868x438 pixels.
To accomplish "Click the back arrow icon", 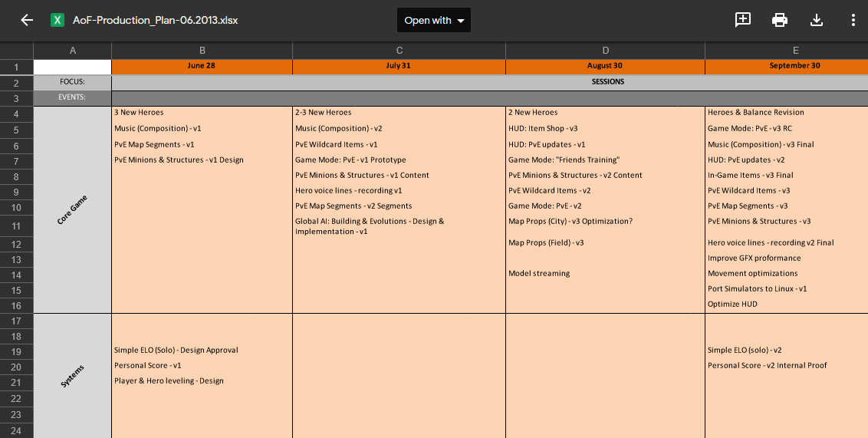I will (27, 21).
